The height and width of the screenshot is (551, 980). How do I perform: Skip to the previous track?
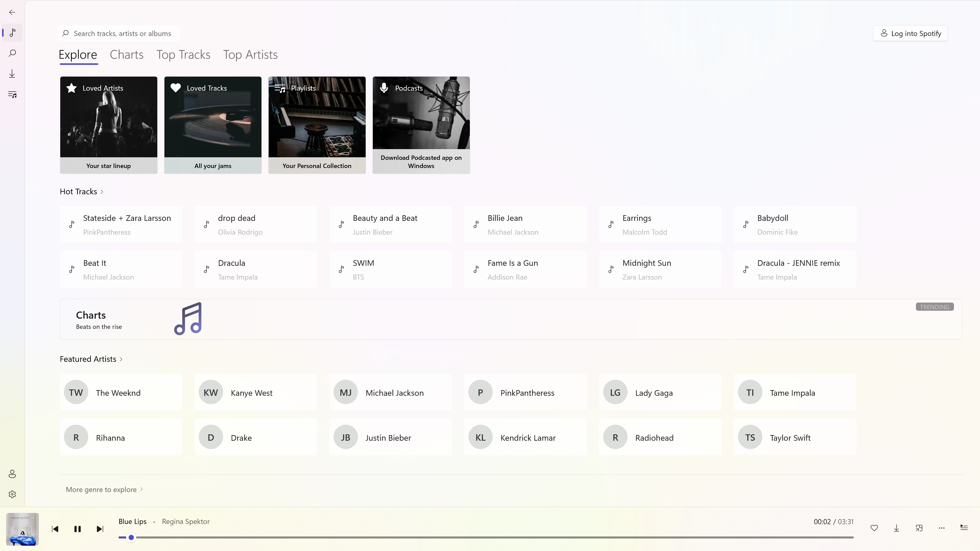[55, 529]
